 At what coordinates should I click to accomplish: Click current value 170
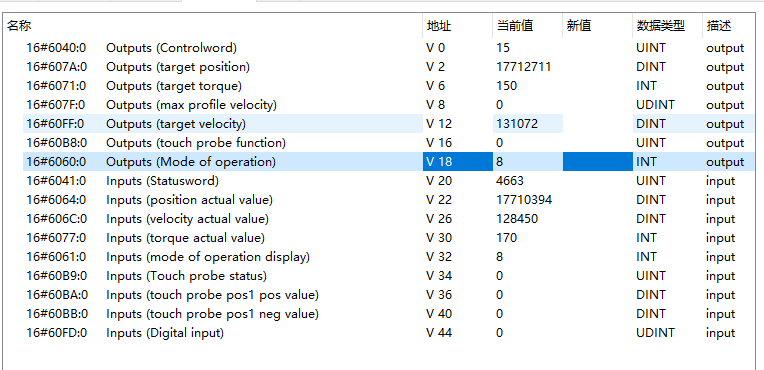coord(507,238)
